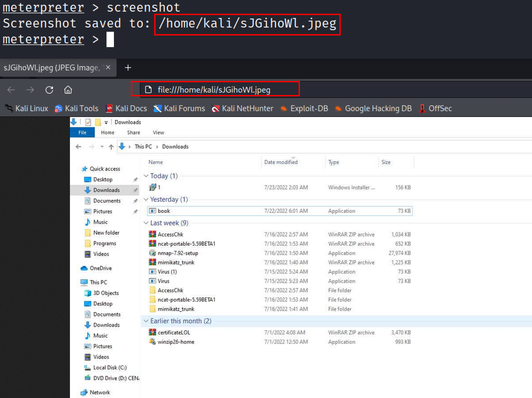Open the Explorer recent locations dropdown
Screen dimensions: 532x398
click(102, 147)
